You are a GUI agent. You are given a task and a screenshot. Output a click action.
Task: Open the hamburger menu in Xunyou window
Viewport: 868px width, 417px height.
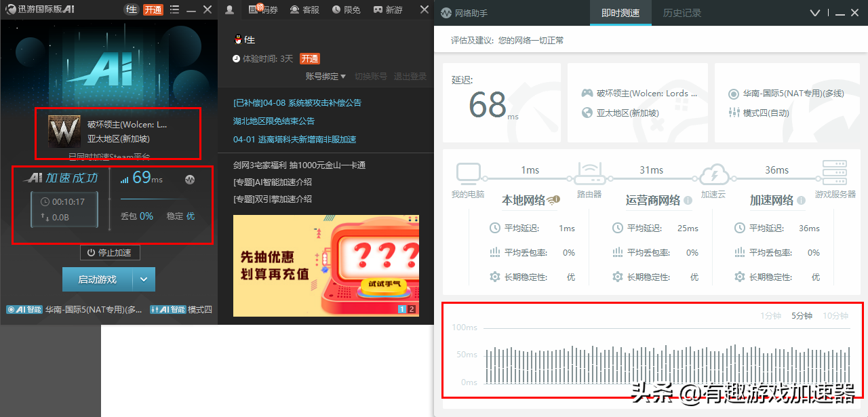point(175,9)
